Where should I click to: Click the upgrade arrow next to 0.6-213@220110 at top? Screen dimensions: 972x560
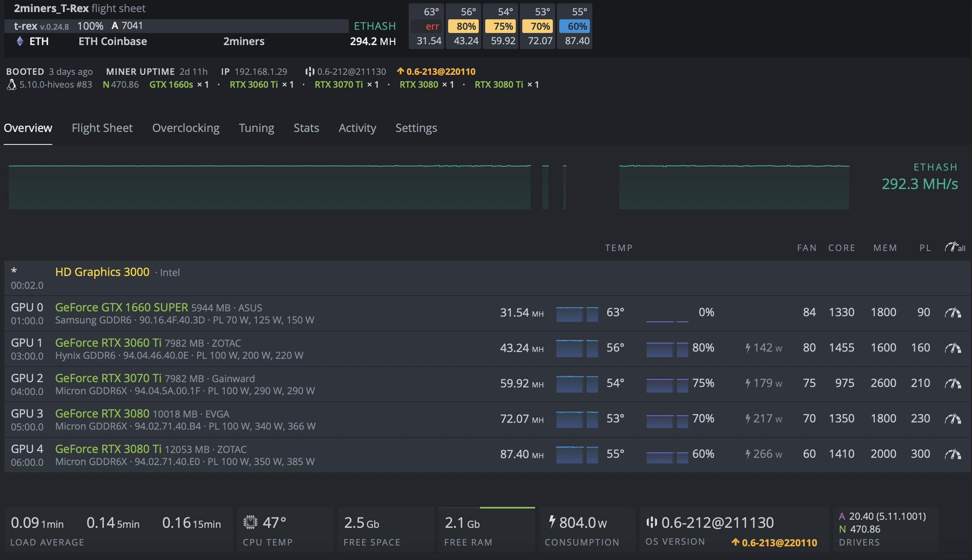[400, 71]
